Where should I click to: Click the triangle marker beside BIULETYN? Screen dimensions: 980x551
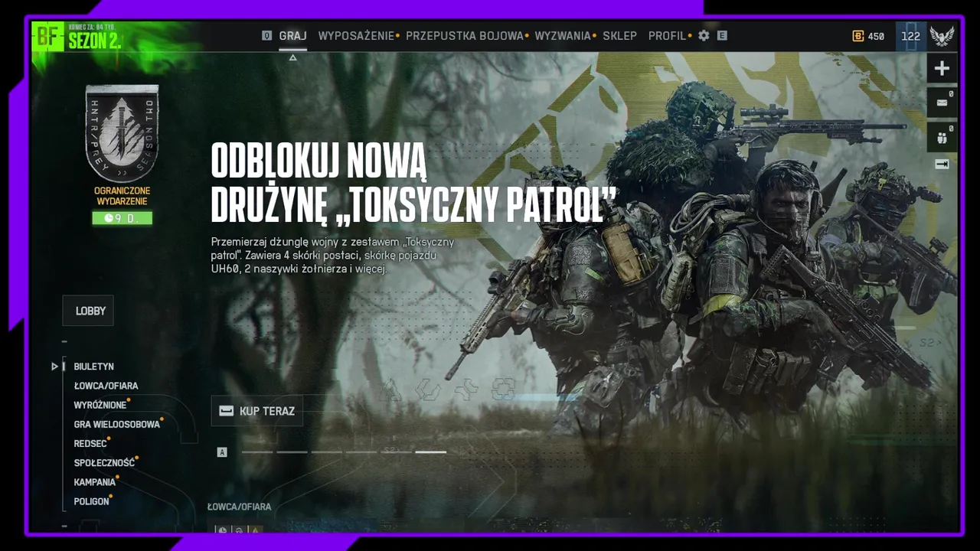pyautogui.click(x=55, y=367)
